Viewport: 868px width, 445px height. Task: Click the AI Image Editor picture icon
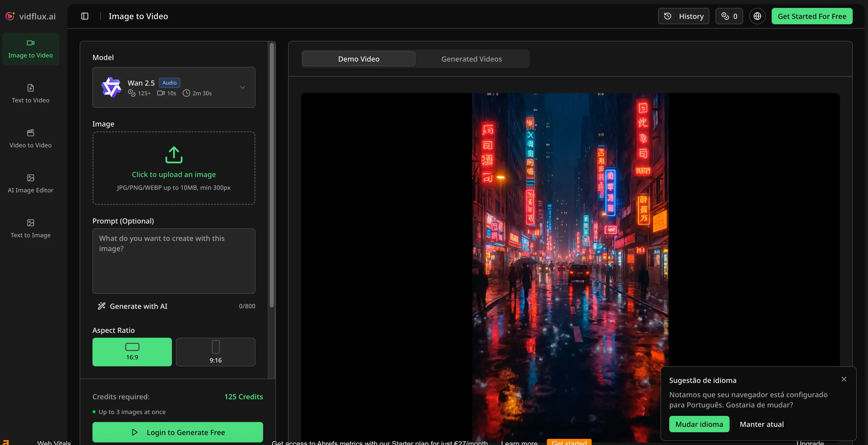[x=31, y=178]
